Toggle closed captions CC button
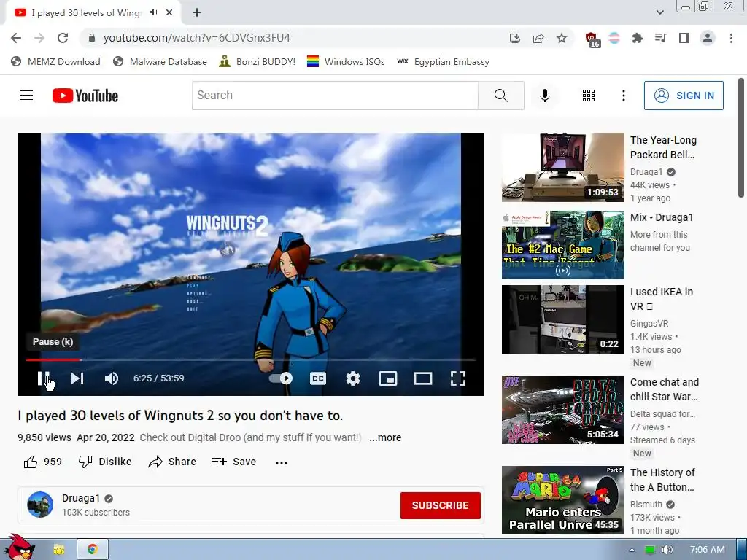Image resolution: width=747 pixels, height=560 pixels. [x=318, y=378]
